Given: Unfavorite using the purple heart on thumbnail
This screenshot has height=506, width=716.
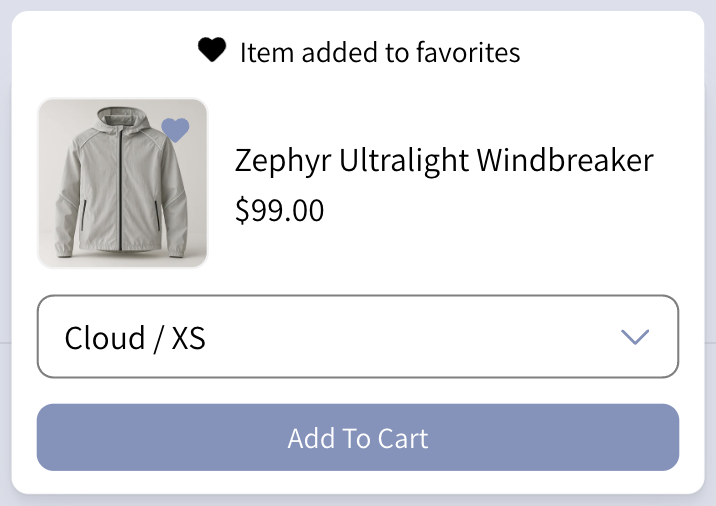Looking at the screenshot, I should pyautogui.click(x=176, y=130).
